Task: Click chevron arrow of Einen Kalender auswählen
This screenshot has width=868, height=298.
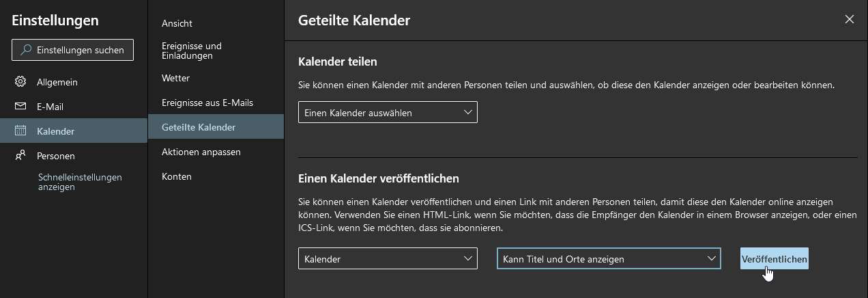Action: [467, 112]
